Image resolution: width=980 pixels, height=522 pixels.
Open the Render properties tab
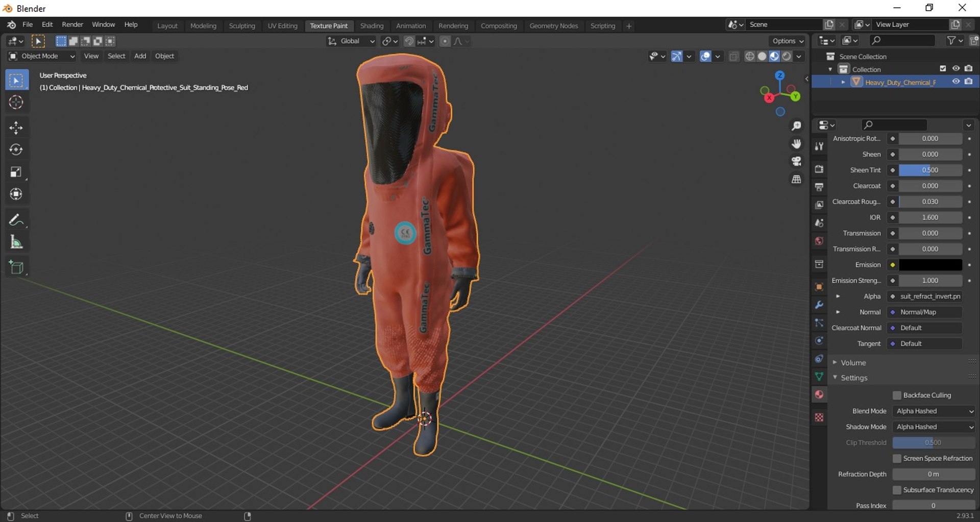pos(819,169)
